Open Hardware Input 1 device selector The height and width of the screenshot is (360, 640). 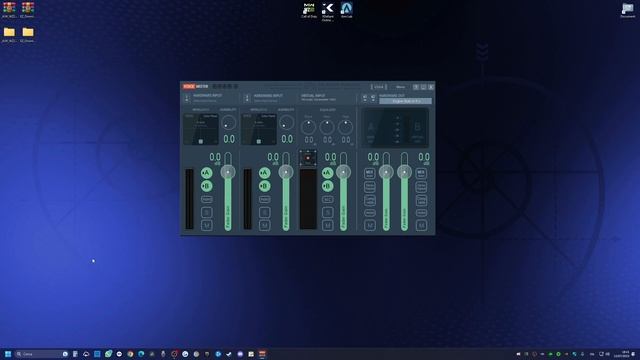(x=187, y=98)
